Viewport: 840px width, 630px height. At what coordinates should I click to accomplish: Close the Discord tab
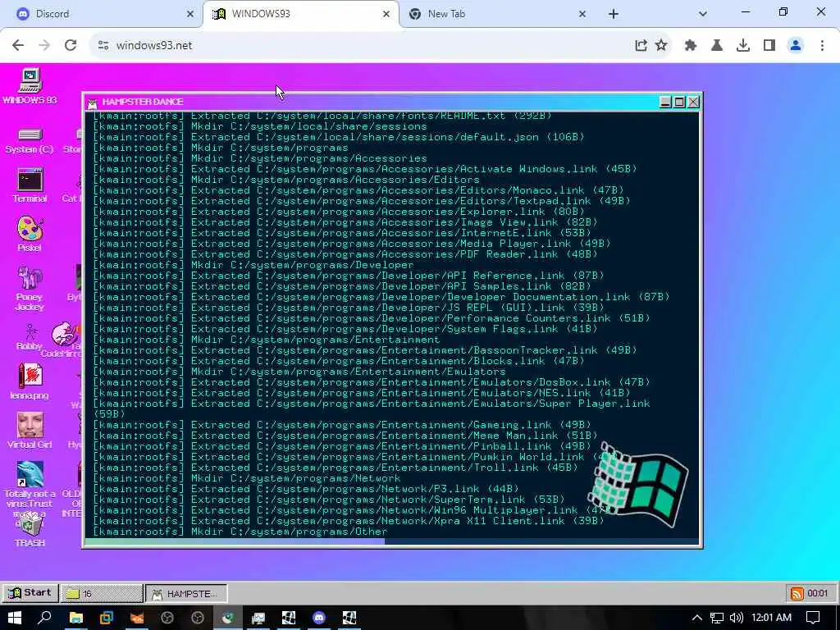(190, 14)
